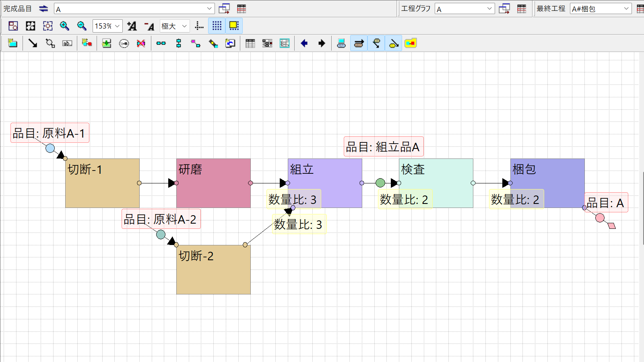
Task: Toggle the conveyor arrow display button
Action: (x=359, y=43)
